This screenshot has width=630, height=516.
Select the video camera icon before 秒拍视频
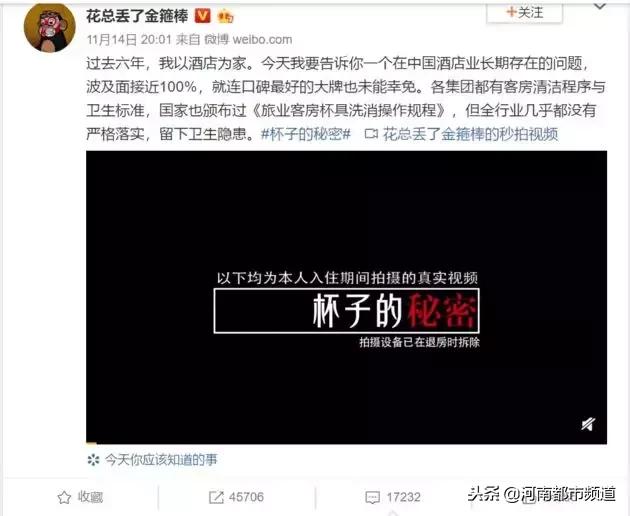point(371,134)
